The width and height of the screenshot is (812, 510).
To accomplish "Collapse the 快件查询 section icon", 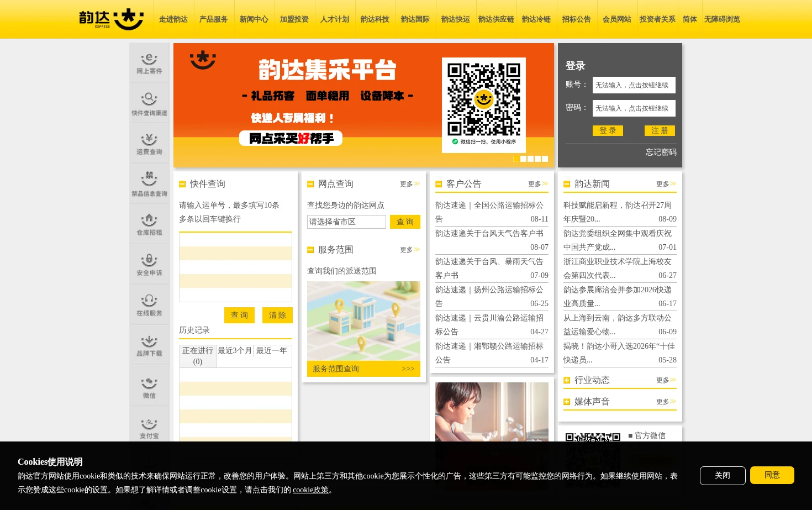I will point(182,184).
